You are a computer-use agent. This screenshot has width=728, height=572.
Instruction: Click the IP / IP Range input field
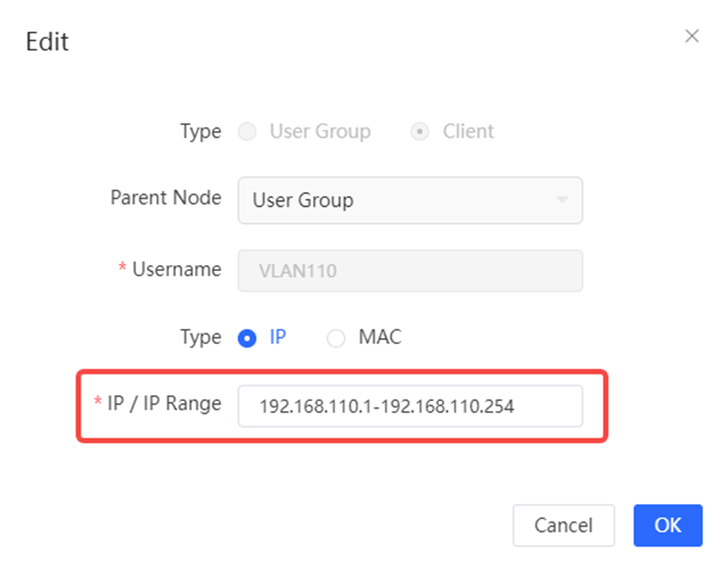[411, 406]
